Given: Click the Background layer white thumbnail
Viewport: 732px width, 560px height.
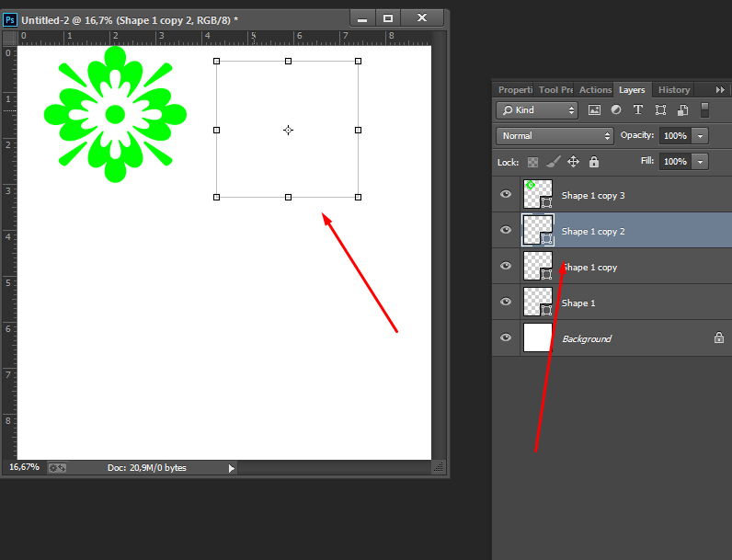Looking at the screenshot, I should click(538, 337).
